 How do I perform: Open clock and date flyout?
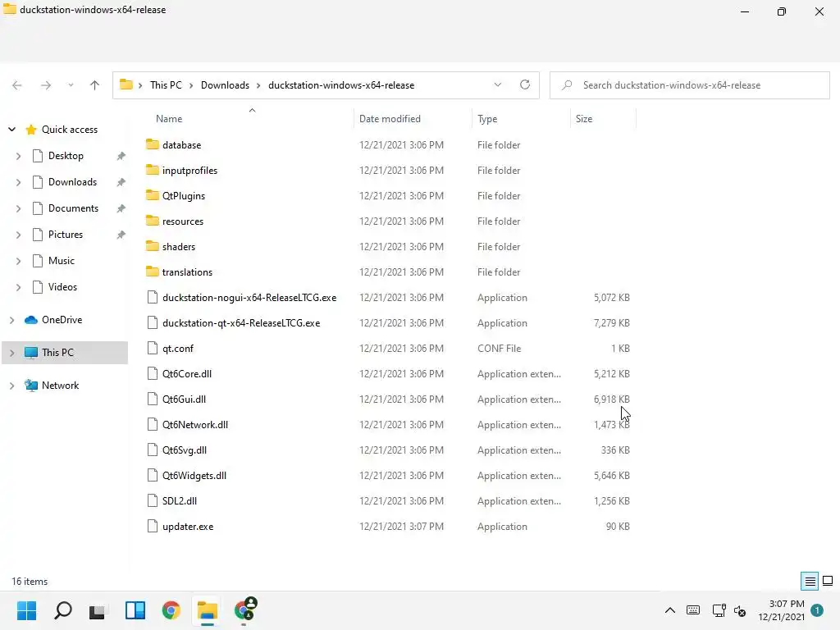tap(781, 610)
